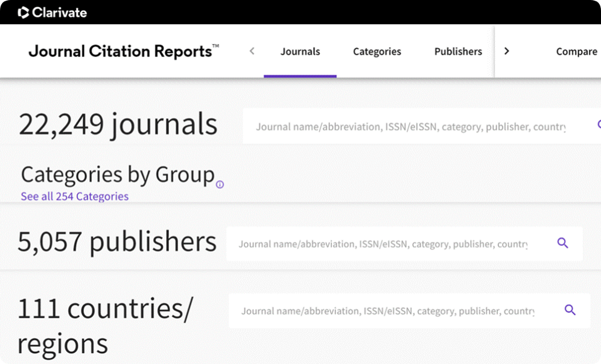This screenshot has height=364, width=601.
Task: Click the journals search input field
Action: [422, 127]
